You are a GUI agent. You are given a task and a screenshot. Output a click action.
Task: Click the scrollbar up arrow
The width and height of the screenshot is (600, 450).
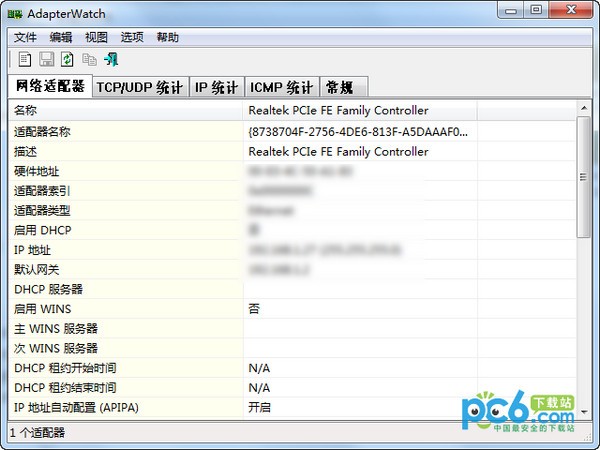point(584,108)
